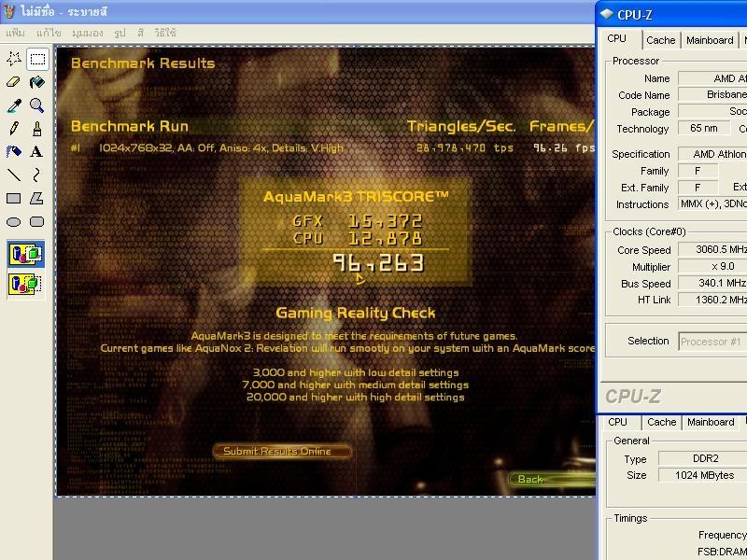
Task: Select the Curve tool in Paint
Action: click(37, 175)
